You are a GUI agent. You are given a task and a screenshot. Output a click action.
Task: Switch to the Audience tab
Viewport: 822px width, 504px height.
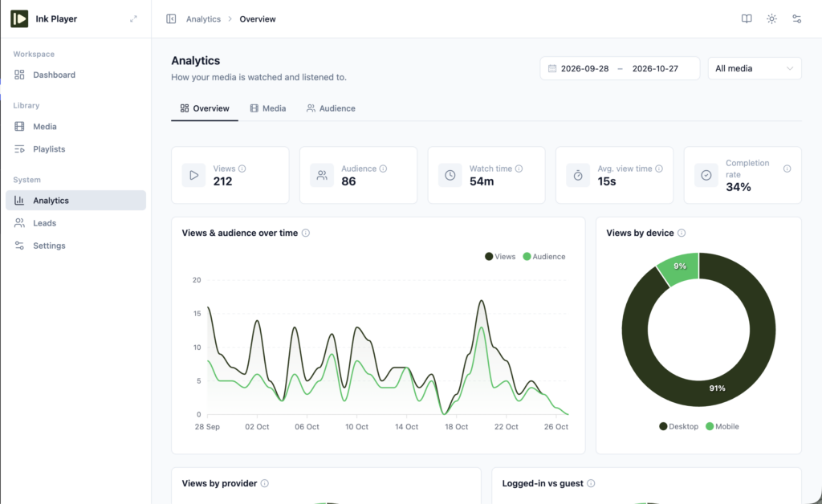click(x=331, y=108)
